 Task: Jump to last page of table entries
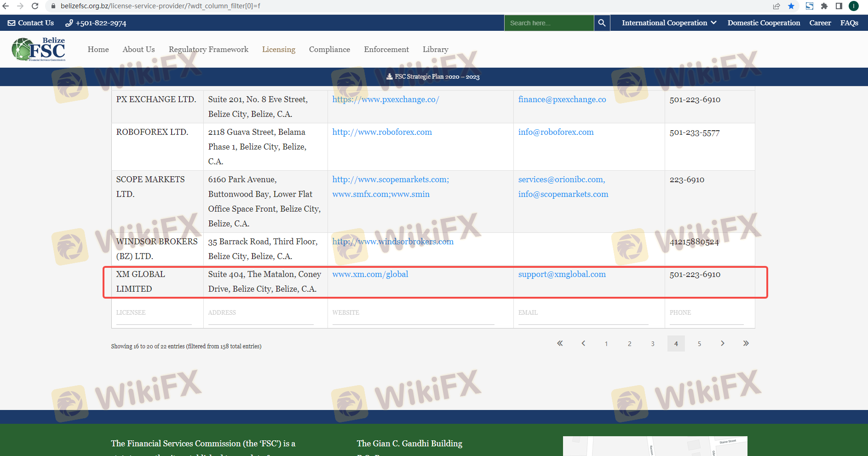pos(746,343)
